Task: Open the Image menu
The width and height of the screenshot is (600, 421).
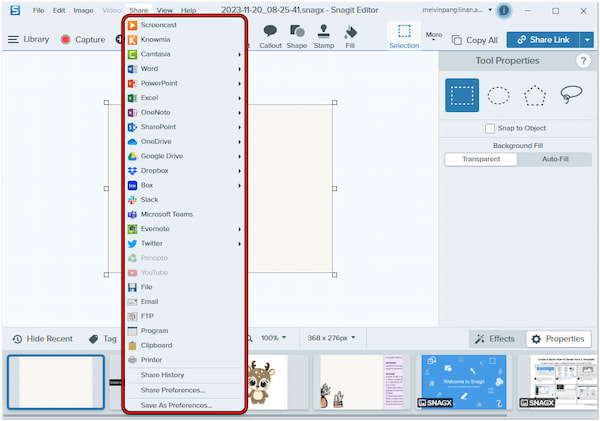Action: pyautogui.click(x=83, y=10)
